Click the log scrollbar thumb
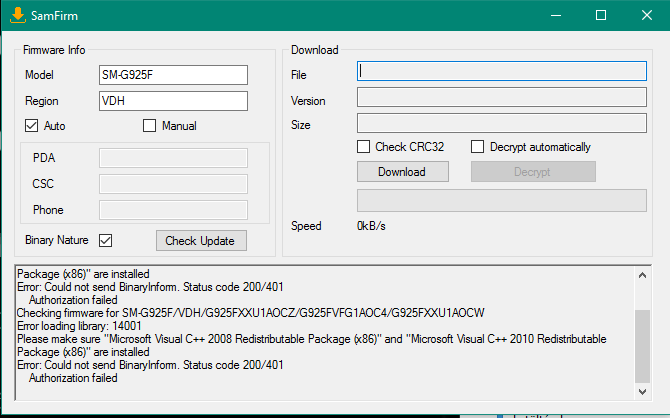The image size is (670, 418). [x=642, y=346]
